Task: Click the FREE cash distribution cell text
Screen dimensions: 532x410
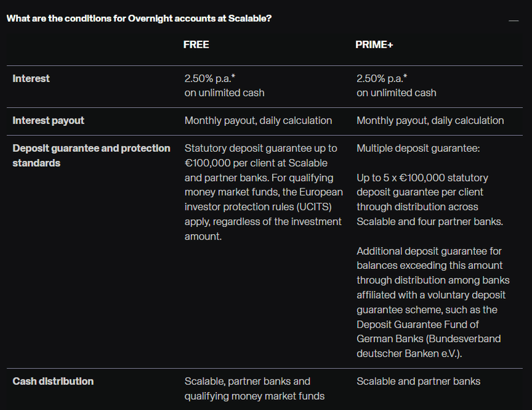Action: pyautogui.click(x=254, y=389)
